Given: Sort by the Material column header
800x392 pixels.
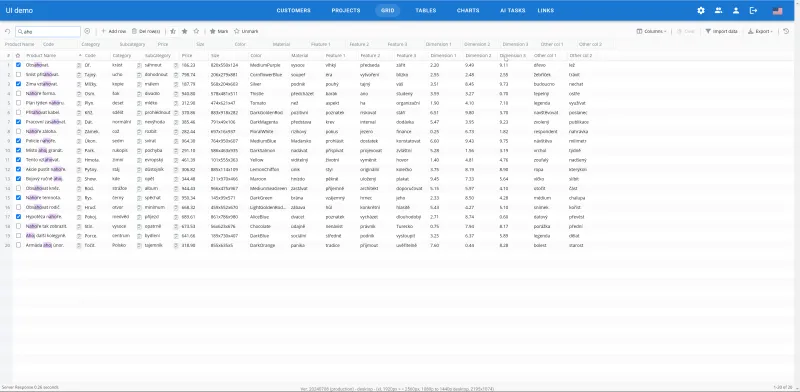Looking at the screenshot, I should pyautogui.click(x=299, y=55).
